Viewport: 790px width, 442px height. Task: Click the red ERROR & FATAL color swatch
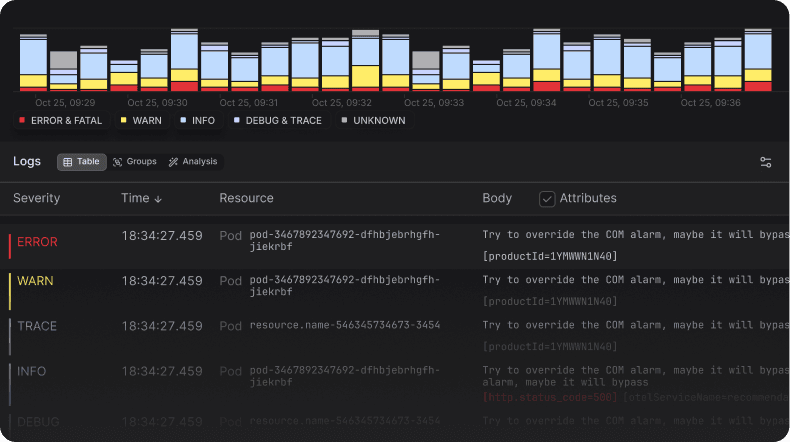(x=22, y=120)
